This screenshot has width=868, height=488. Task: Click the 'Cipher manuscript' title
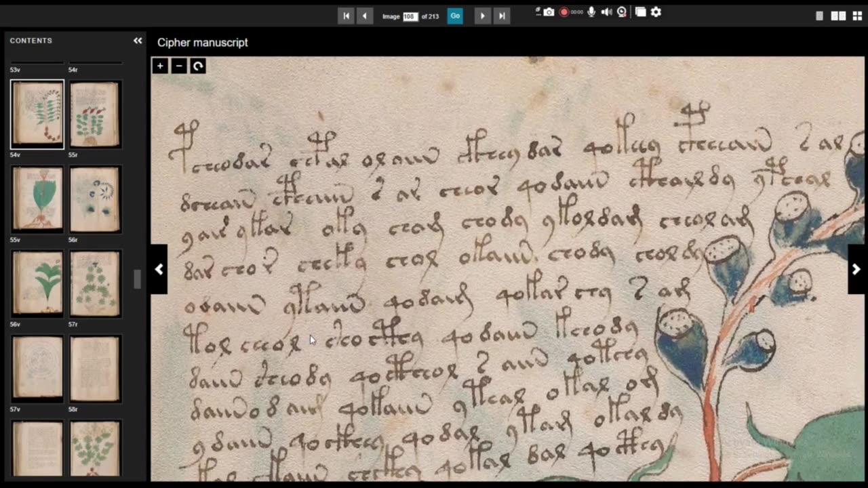pyautogui.click(x=203, y=43)
